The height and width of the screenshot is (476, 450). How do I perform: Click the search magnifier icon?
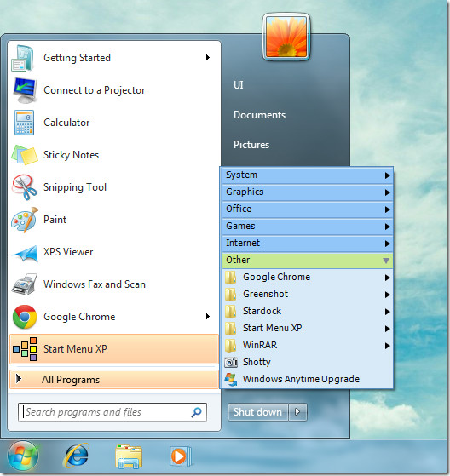coord(196,412)
